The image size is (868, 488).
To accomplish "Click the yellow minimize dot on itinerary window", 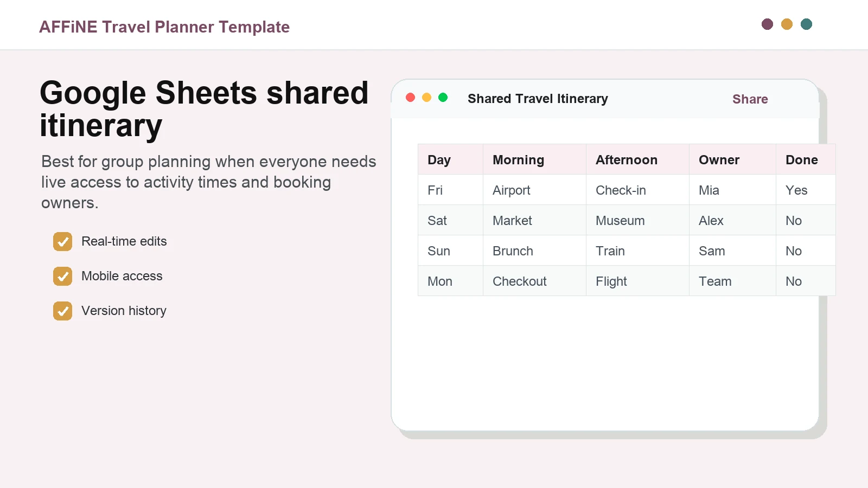I will [x=427, y=98].
